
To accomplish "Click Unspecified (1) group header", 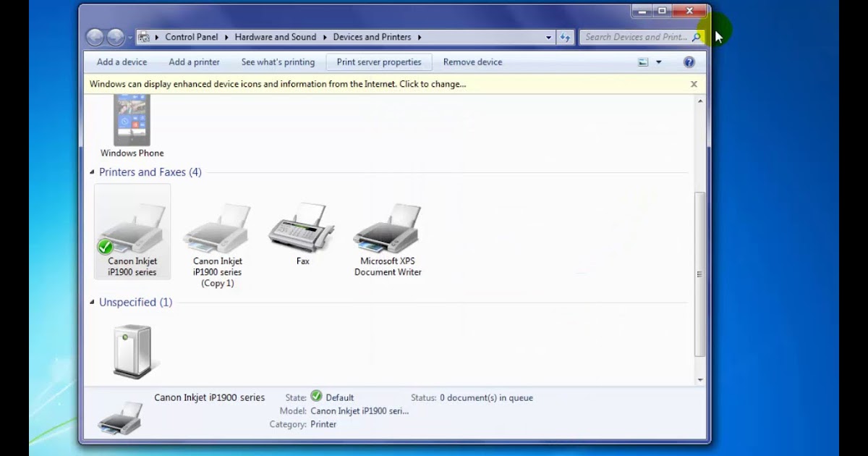I will click(136, 303).
